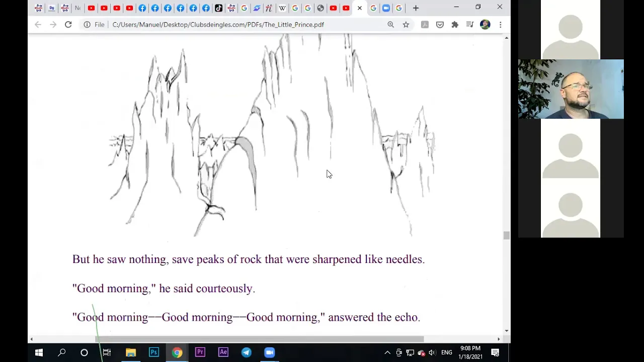Image resolution: width=644 pixels, height=362 pixels.
Task: Open Telegram from the taskbar
Action: pos(246,352)
